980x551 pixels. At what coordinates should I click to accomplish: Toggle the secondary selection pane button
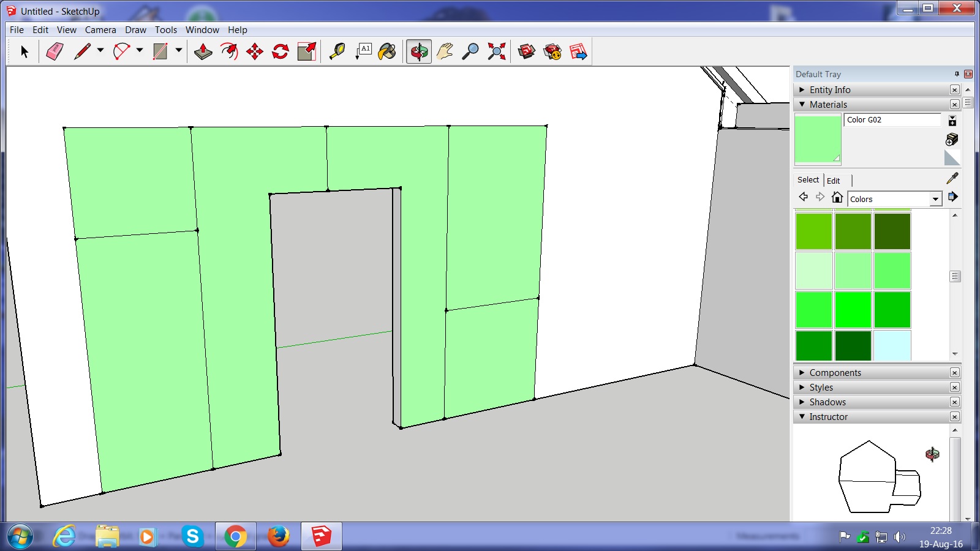coord(952,121)
